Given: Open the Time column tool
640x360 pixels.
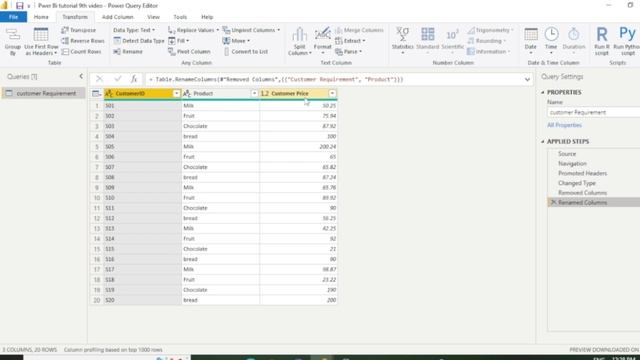Looking at the screenshot, I should tap(551, 41).
